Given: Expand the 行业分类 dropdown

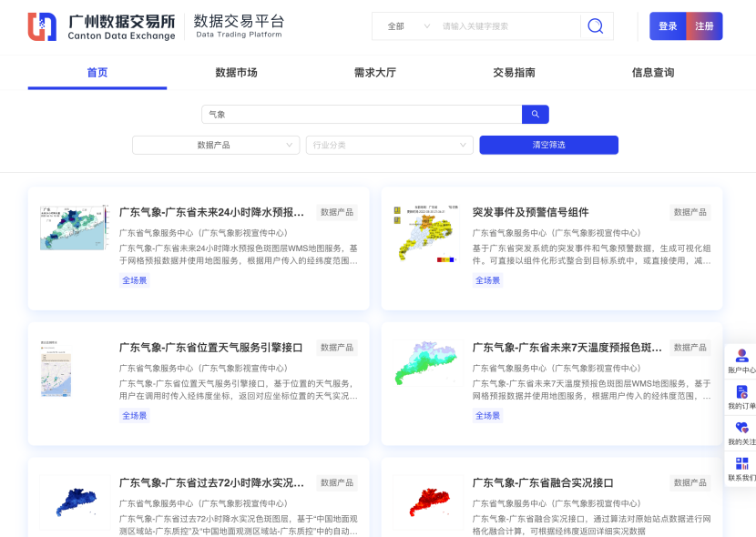Looking at the screenshot, I should point(390,145).
